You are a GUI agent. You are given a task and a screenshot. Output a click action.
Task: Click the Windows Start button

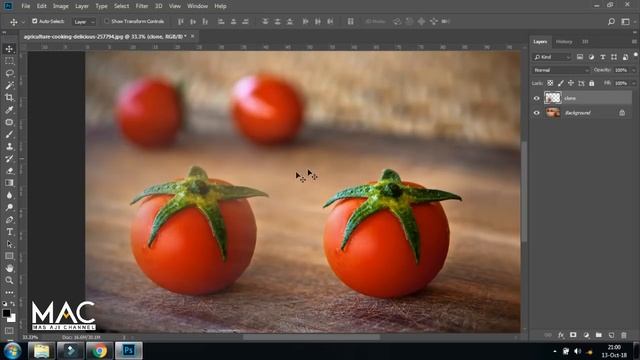click(x=13, y=351)
